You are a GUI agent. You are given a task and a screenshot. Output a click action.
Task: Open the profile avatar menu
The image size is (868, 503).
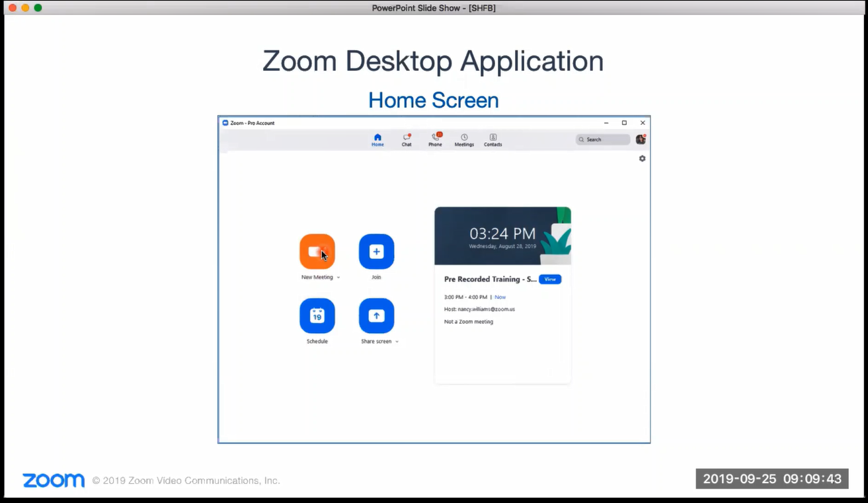[641, 139]
